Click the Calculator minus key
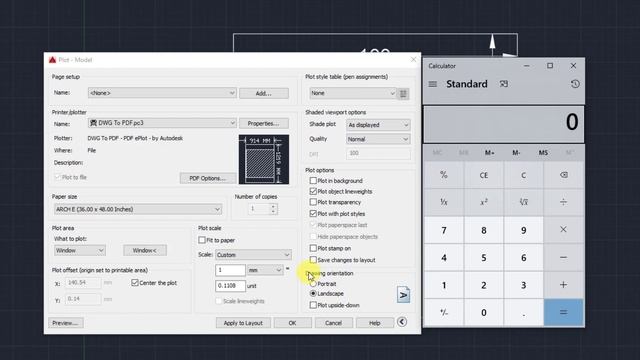The width and height of the screenshot is (640, 360). [x=563, y=258]
